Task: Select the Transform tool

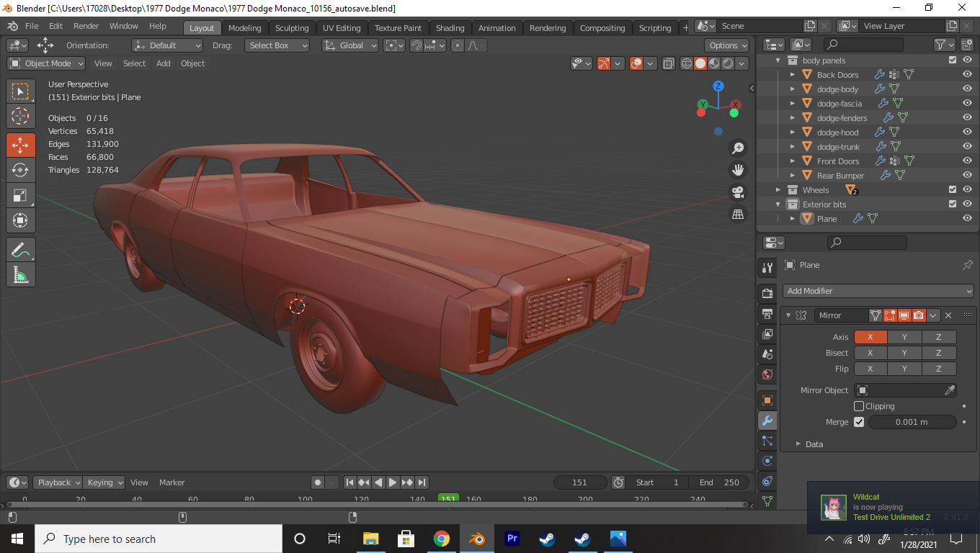Action: click(x=21, y=220)
